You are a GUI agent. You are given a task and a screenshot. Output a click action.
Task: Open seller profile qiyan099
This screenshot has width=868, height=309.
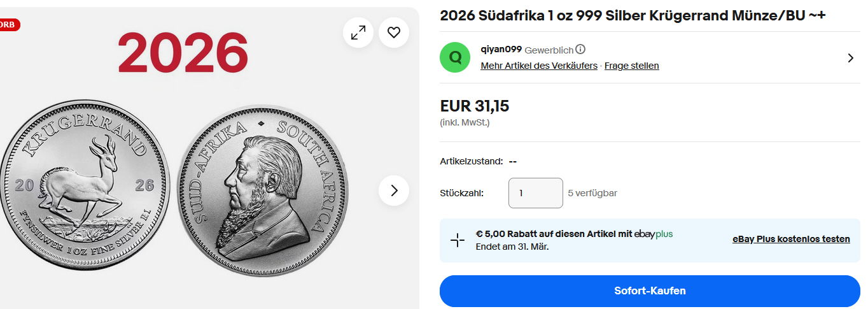tap(501, 49)
